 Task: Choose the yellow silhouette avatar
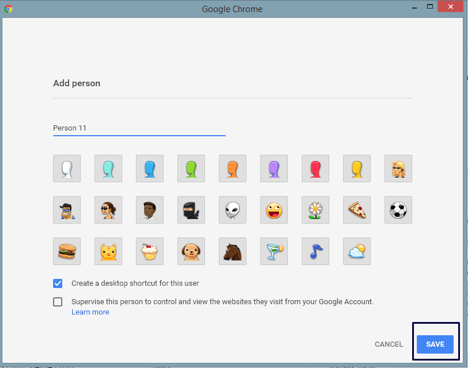357,168
